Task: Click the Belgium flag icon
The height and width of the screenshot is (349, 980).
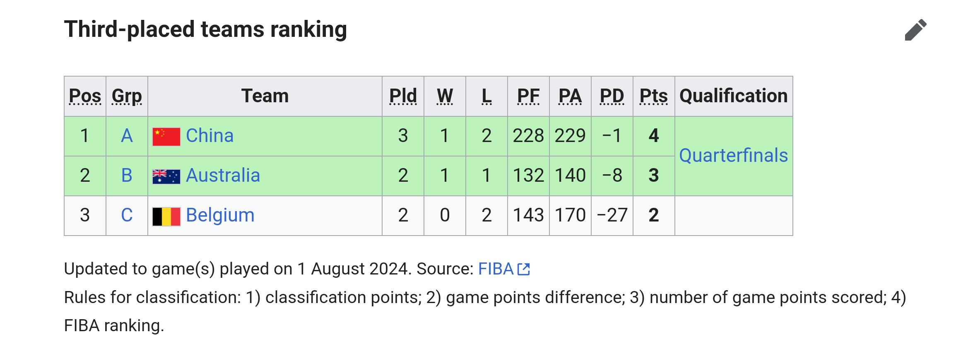Action: [x=166, y=216]
